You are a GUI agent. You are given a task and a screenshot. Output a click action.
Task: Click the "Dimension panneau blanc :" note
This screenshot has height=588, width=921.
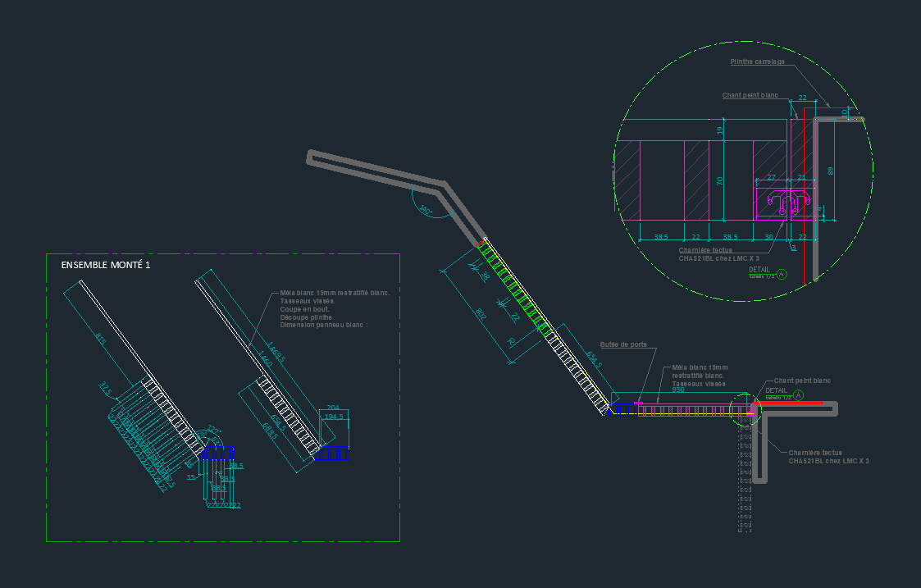(x=324, y=326)
